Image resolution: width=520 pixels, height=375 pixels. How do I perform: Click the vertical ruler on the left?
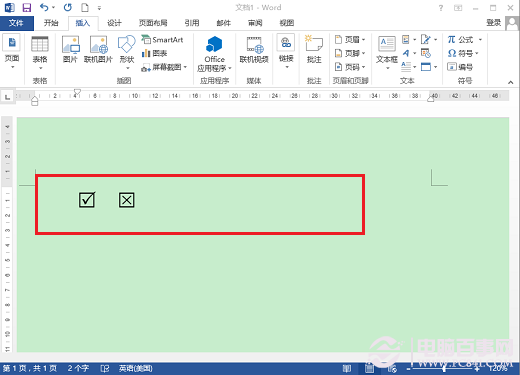click(7, 234)
